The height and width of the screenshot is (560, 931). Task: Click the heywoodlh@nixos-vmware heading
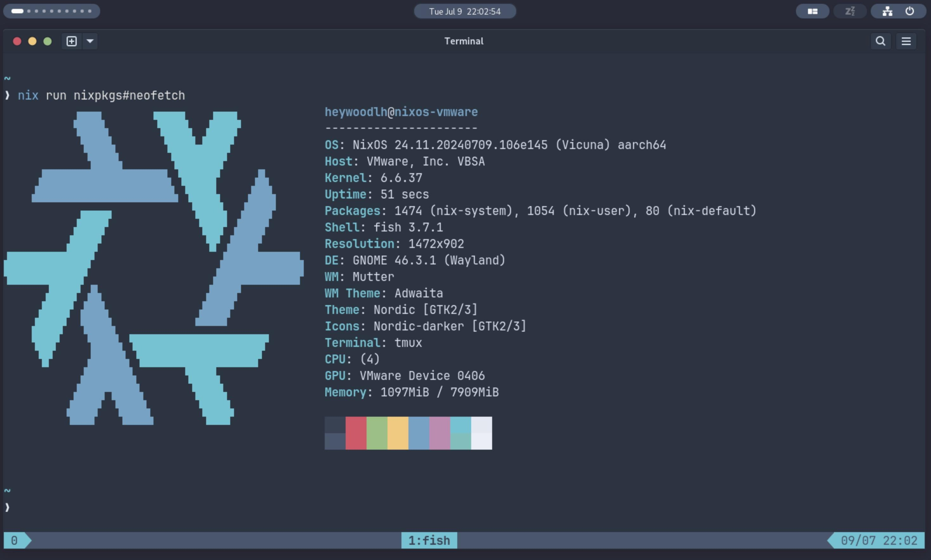[x=401, y=112]
